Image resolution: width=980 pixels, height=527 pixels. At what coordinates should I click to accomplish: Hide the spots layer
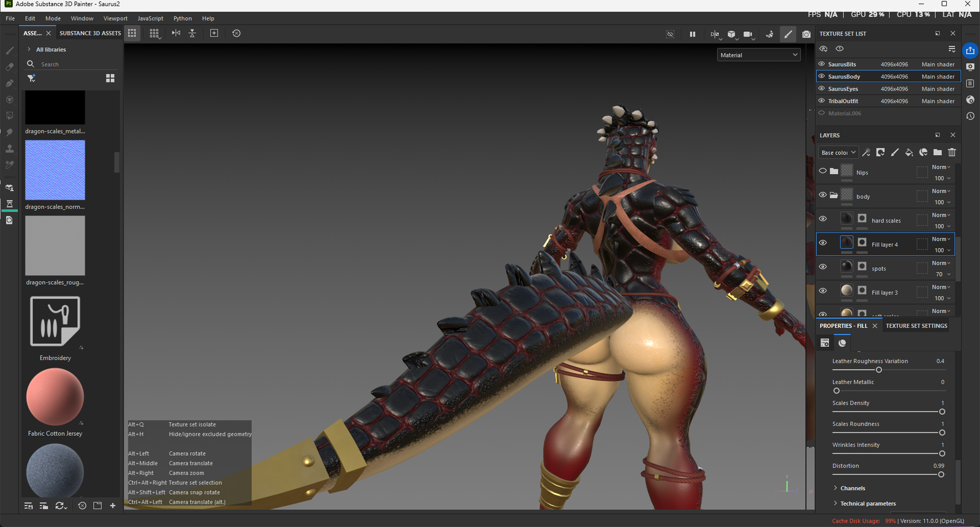[x=823, y=267]
